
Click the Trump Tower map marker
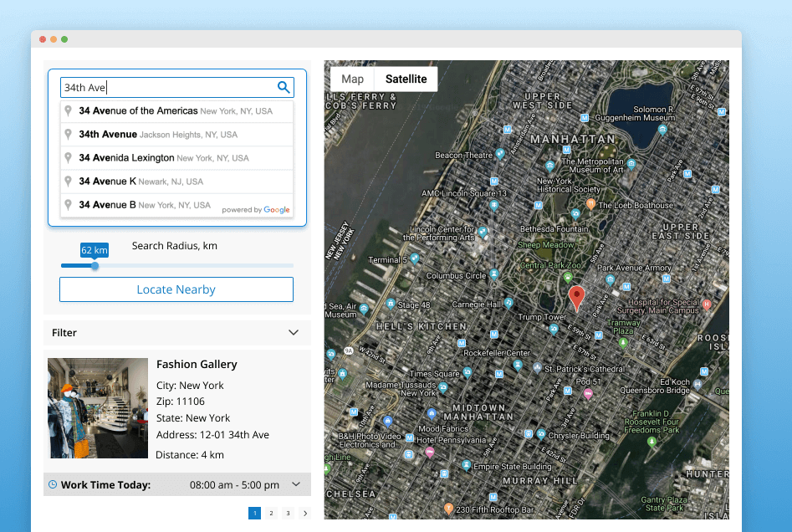[x=554, y=329]
